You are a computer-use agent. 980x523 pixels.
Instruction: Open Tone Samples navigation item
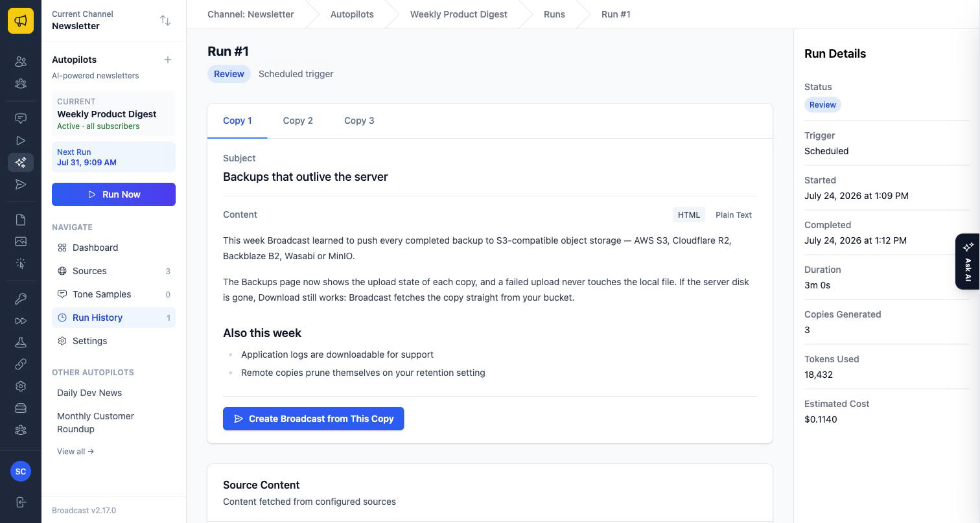click(113, 294)
